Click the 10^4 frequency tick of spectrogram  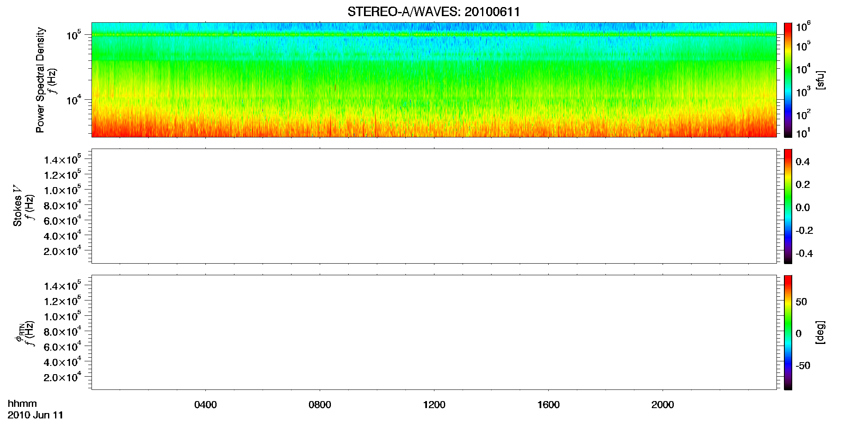coord(73,100)
